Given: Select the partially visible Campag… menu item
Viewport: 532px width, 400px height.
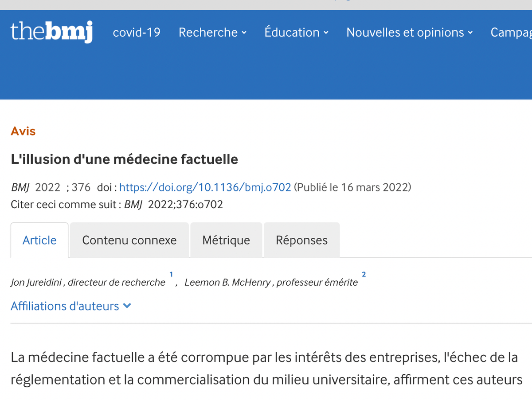Looking at the screenshot, I should pos(511,32).
